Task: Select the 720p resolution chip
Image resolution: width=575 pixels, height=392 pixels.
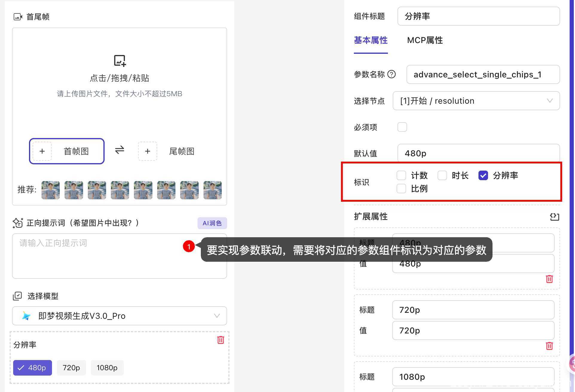Action: (71, 367)
